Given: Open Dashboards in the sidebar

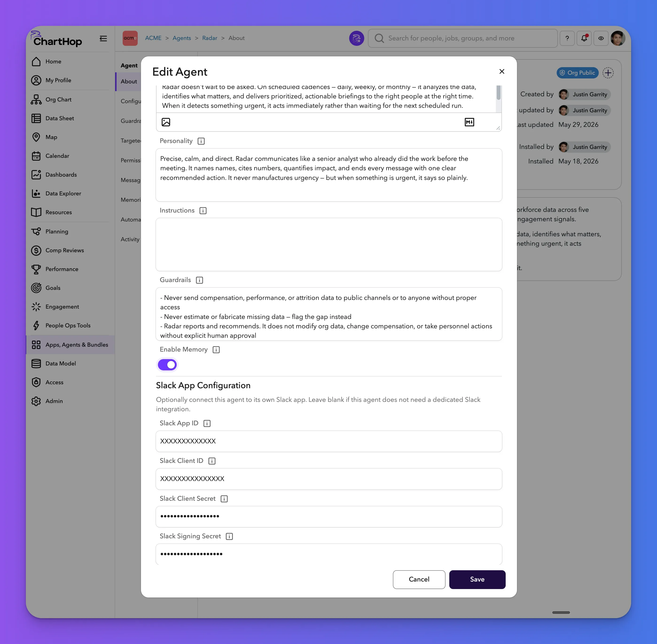Looking at the screenshot, I should pos(70,175).
